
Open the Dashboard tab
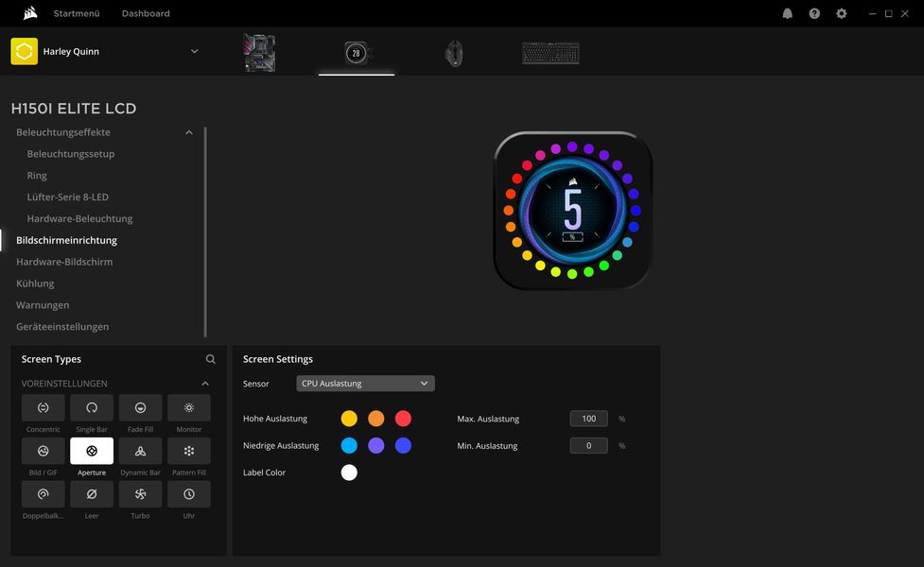146,13
